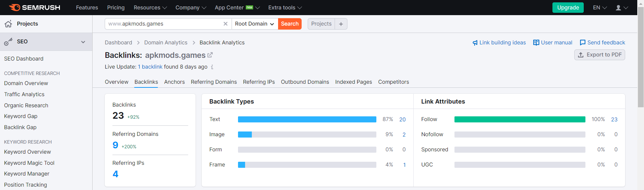Switch to the Anchors tab
The width and height of the screenshot is (644, 190).
[174, 82]
